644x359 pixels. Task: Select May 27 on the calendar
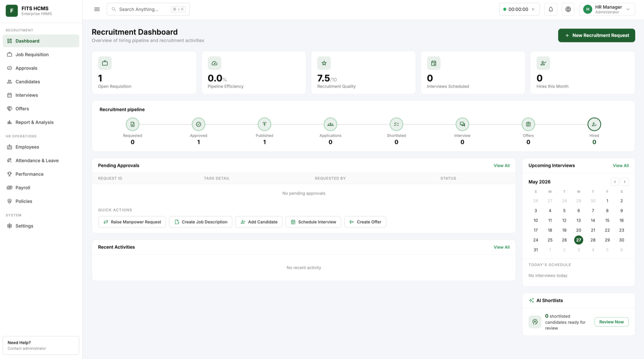[578, 240]
